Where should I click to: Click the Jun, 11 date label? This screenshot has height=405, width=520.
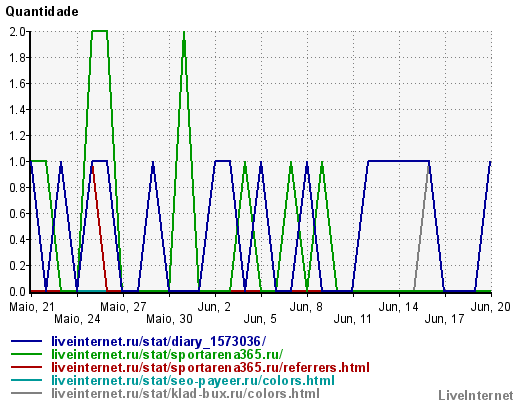coord(352,319)
